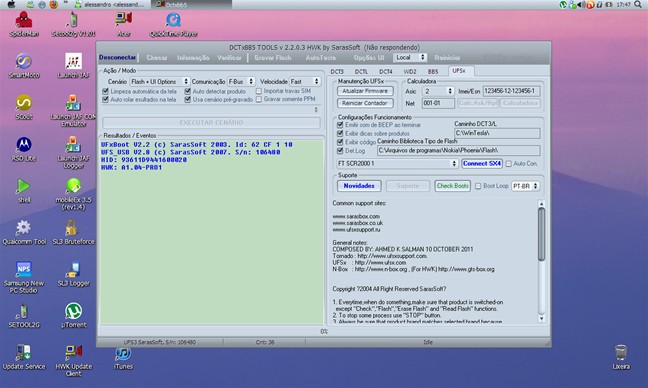Open mobileEx 3.5 desktop icon
The width and height of the screenshot is (648, 388).
coord(73,194)
